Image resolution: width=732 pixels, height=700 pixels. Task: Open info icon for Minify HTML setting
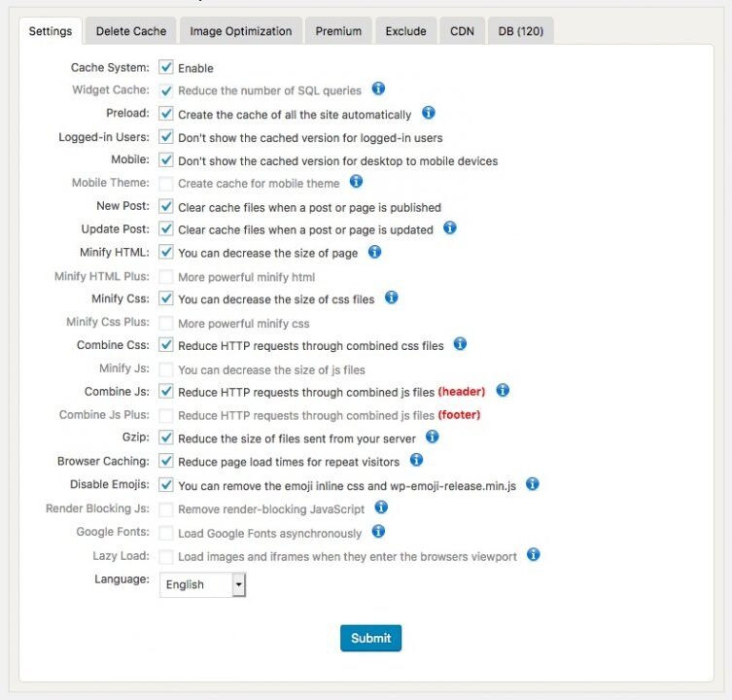pos(375,252)
